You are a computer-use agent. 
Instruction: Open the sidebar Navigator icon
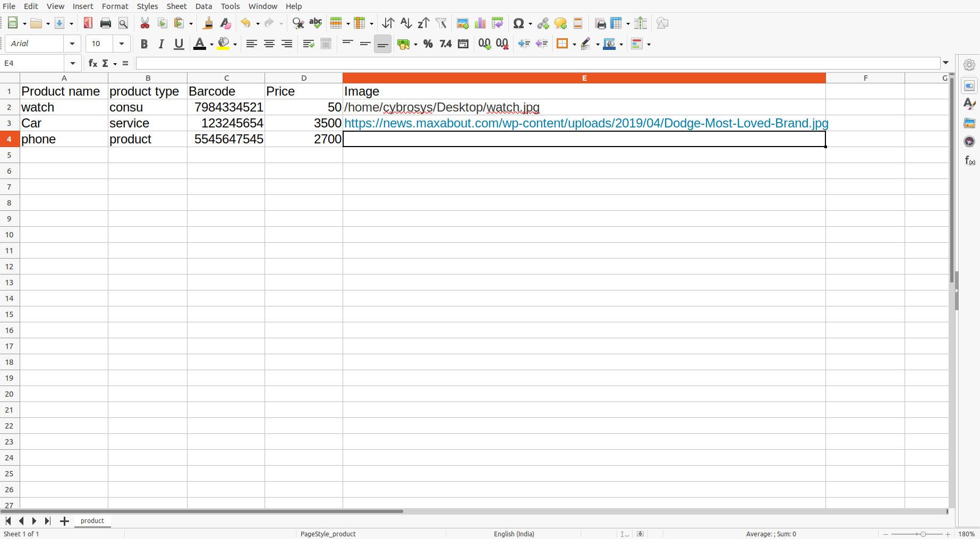(969, 141)
